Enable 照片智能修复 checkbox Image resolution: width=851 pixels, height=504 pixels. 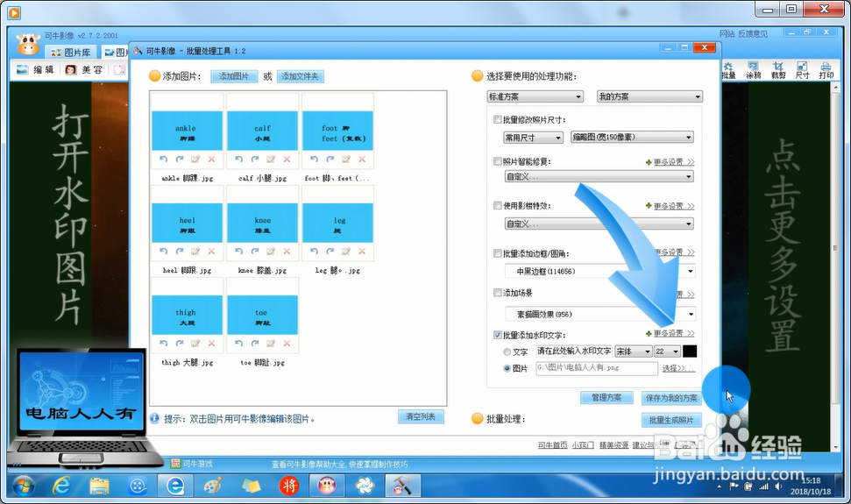(x=497, y=161)
